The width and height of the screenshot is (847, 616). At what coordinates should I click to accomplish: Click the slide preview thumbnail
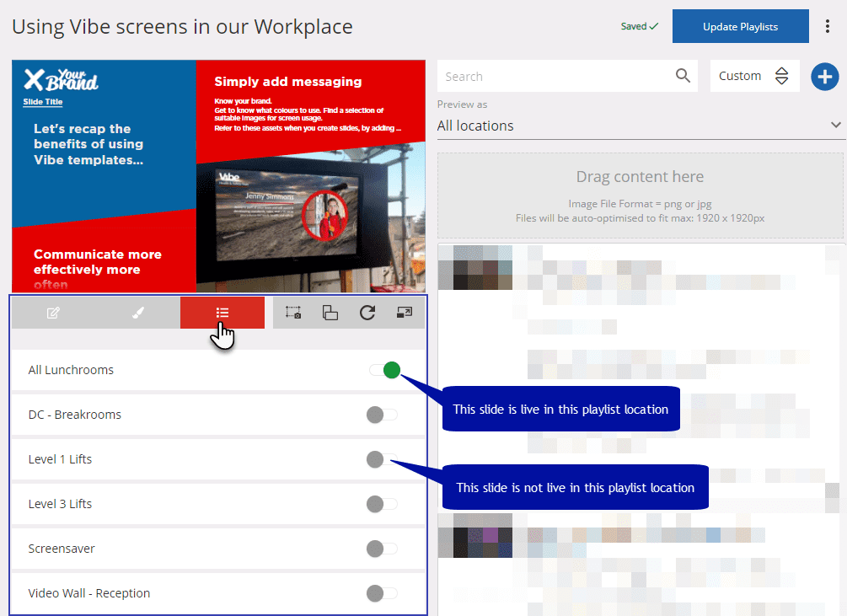(x=219, y=176)
